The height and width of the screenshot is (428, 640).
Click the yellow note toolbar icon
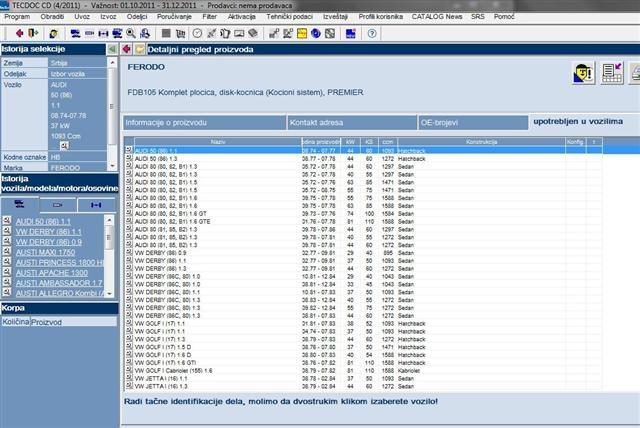point(302,33)
